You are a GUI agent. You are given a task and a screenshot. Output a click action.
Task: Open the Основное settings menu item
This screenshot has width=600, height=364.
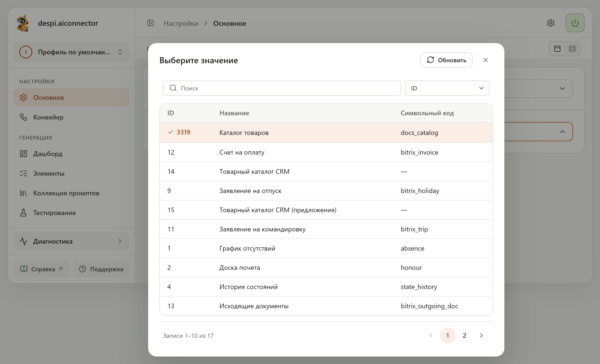pyautogui.click(x=71, y=98)
